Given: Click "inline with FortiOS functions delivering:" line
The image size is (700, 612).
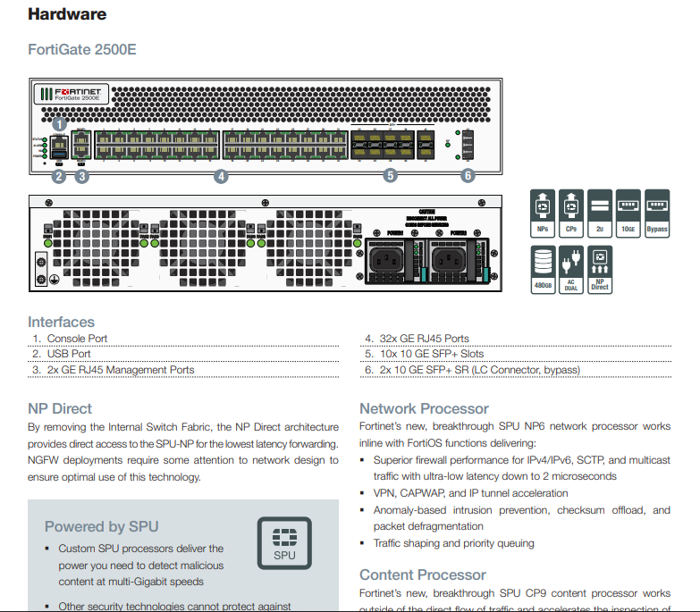Looking at the screenshot, I should click(x=448, y=443).
